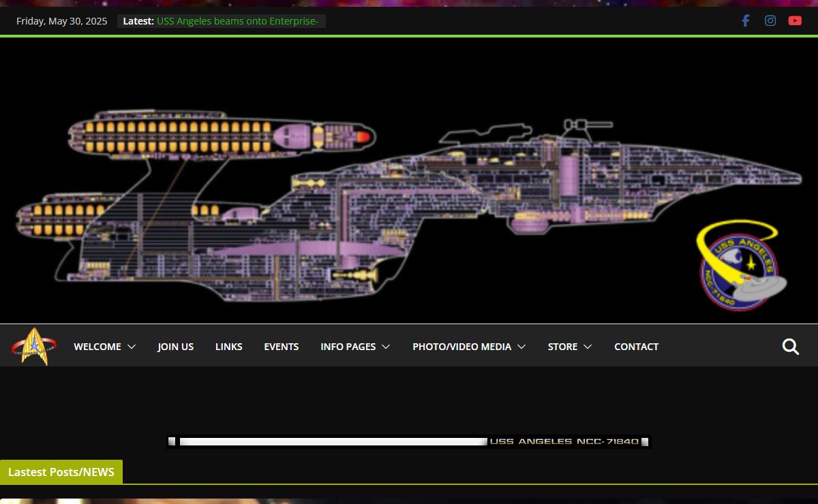Click the 'Latest:' ticker label
The height and width of the screenshot is (504, 818).
138,21
